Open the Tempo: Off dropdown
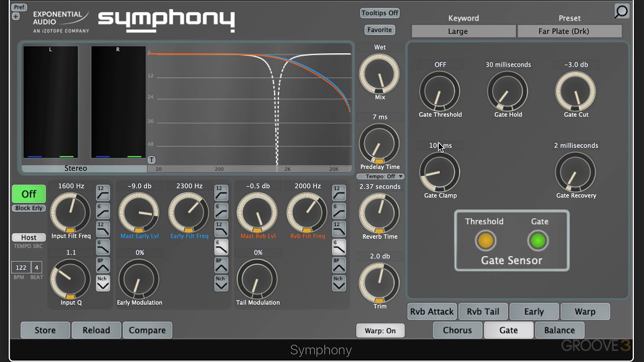The width and height of the screenshot is (644, 362). click(380, 176)
